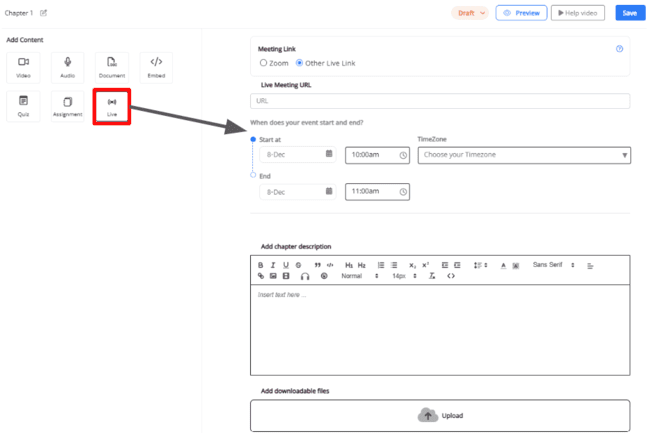Click the end time 11:00am field
Image resolution: width=650 pixels, height=434 pixels.
[377, 192]
